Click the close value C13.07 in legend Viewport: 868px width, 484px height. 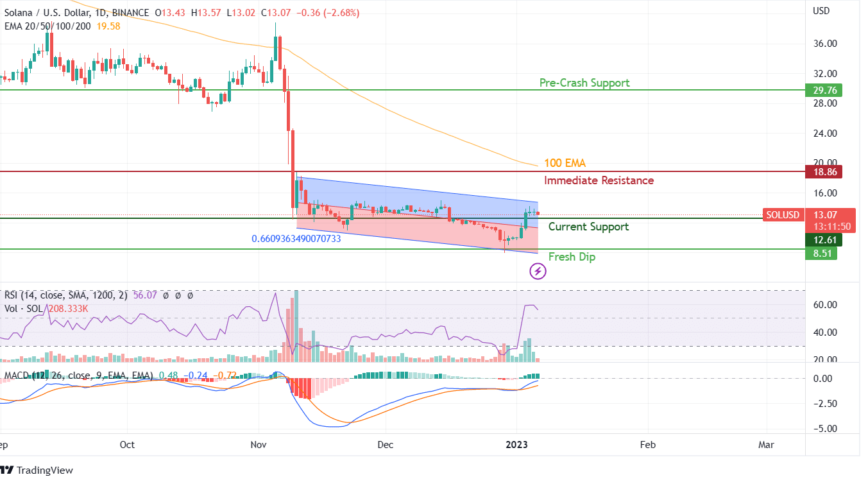[x=277, y=13]
